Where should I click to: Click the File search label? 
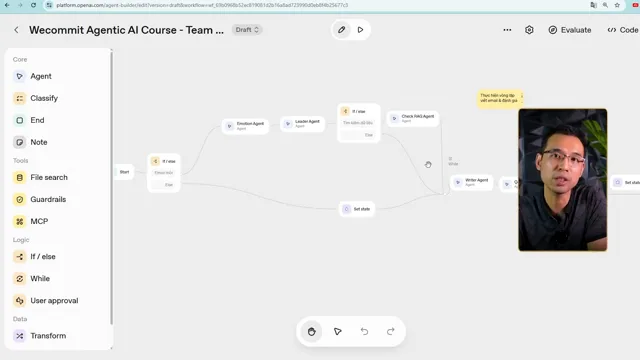pos(49,178)
